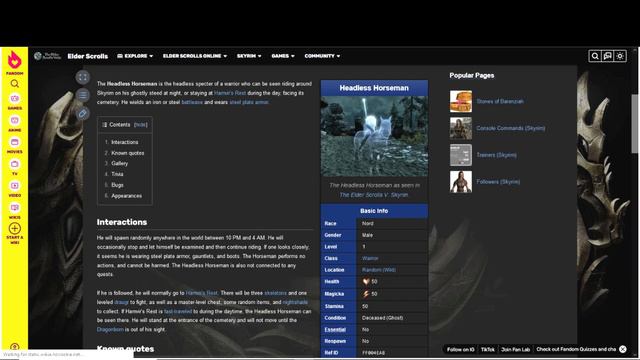Jump to Appearances in contents list
Image resolution: width=640 pixels, height=360 pixels.
tap(127, 196)
